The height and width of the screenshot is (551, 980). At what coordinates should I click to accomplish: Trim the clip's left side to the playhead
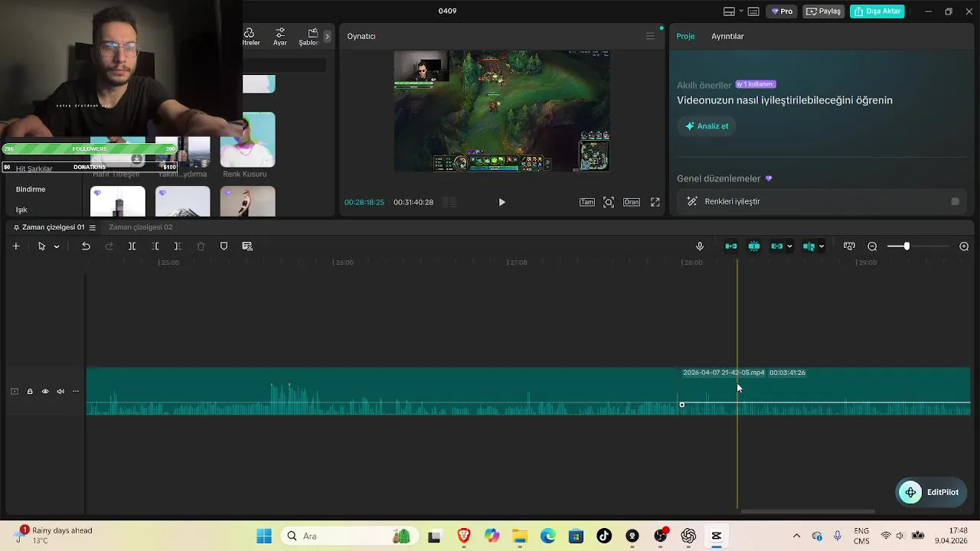[155, 246]
